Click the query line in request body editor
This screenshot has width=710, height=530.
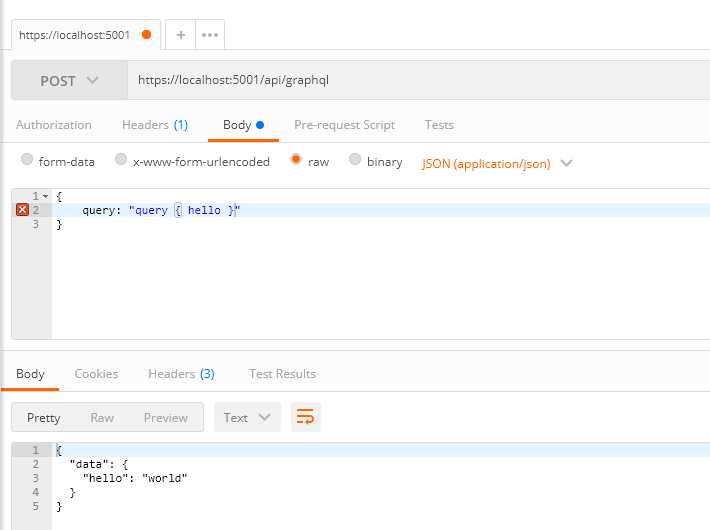(380, 210)
